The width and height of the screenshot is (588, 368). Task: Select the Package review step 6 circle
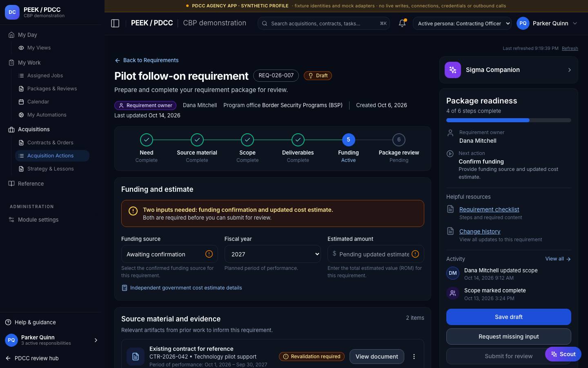click(x=399, y=140)
